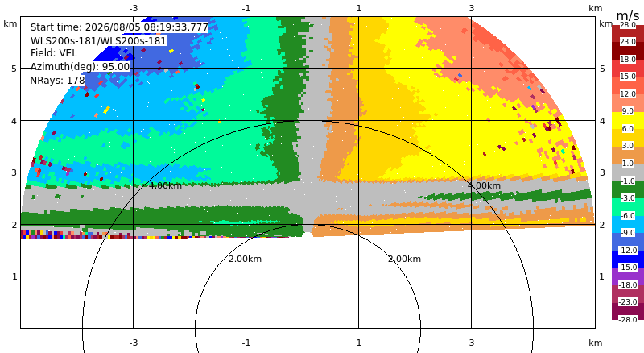The width and height of the screenshot is (644, 353).
Task: Click the left 4.00km range ring label
Action: (165, 185)
